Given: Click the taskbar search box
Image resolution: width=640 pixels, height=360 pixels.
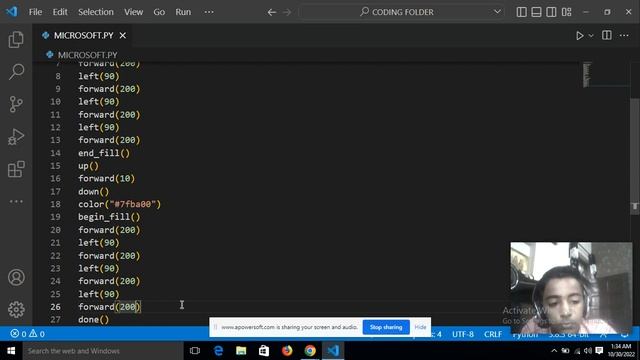Looking at the screenshot, I should [102, 351].
